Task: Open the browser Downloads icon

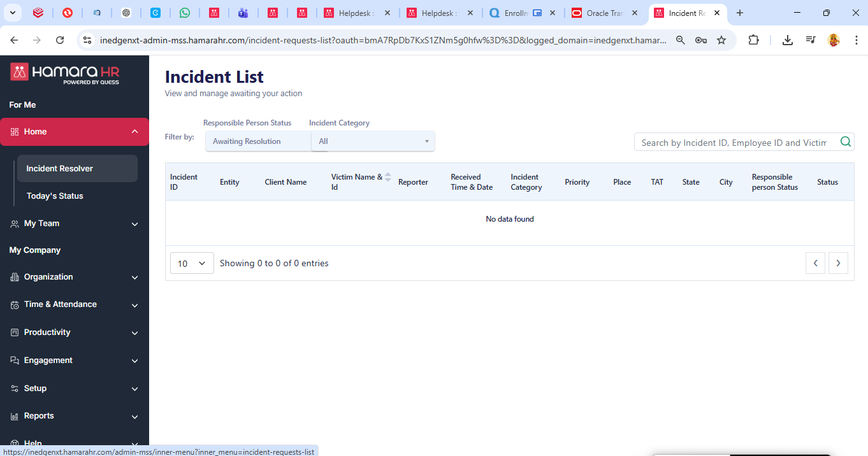Action: coord(788,40)
